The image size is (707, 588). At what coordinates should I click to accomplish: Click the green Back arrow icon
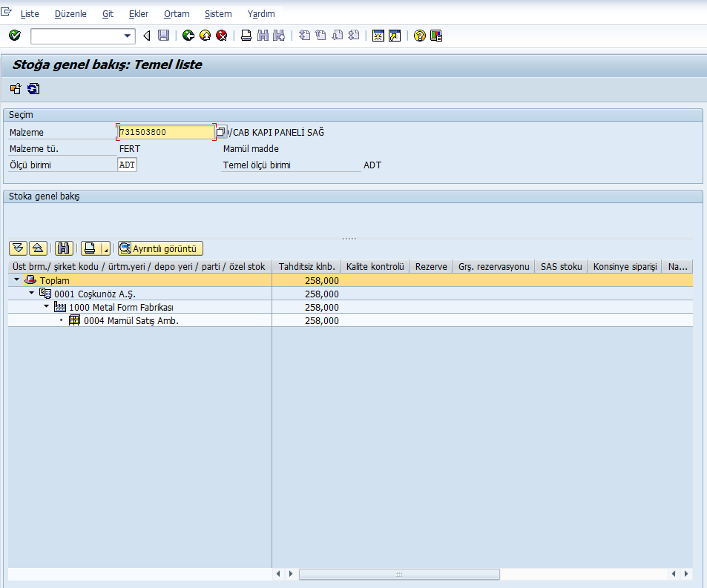point(188,36)
